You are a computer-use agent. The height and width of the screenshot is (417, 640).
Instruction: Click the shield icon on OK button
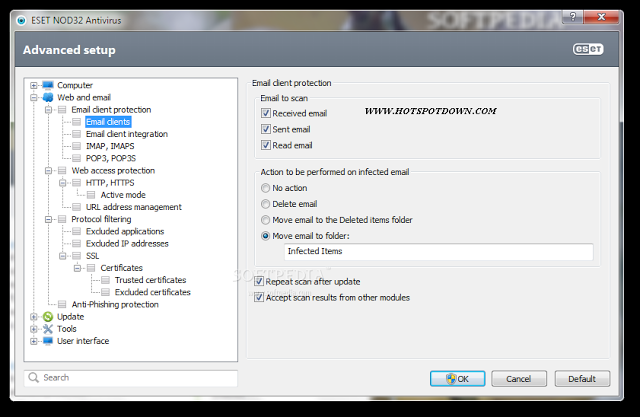click(x=451, y=379)
